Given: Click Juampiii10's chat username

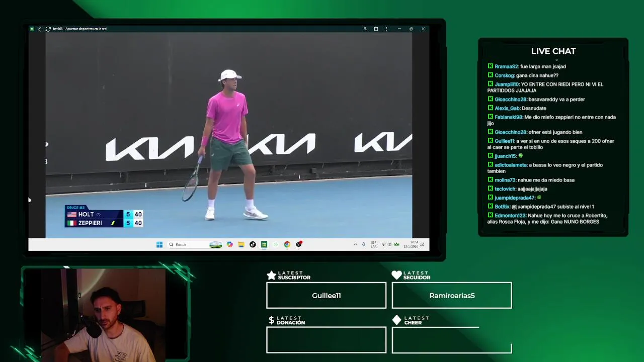Looking at the screenshot, I should click(507, 84).
